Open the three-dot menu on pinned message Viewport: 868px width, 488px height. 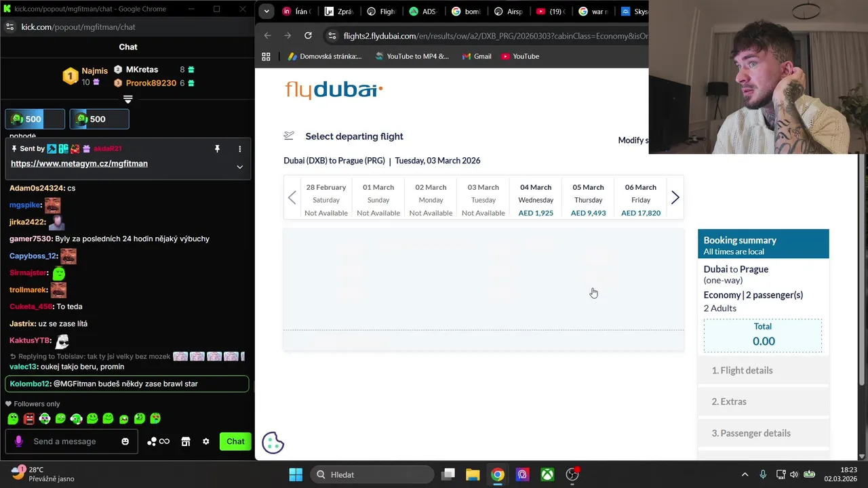point(239,148)
